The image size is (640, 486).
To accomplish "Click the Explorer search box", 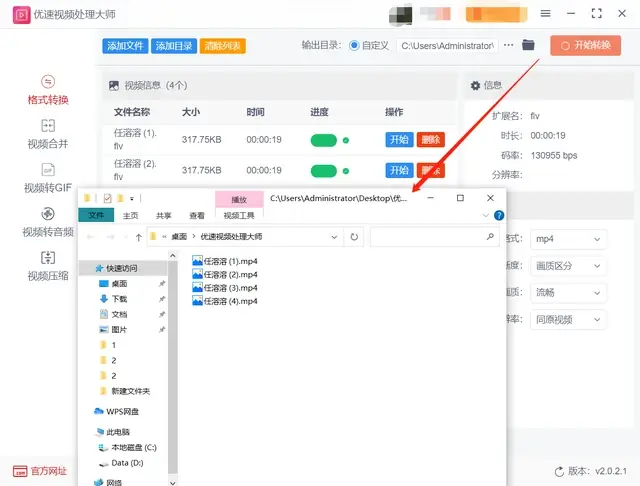I will [435, 237].
